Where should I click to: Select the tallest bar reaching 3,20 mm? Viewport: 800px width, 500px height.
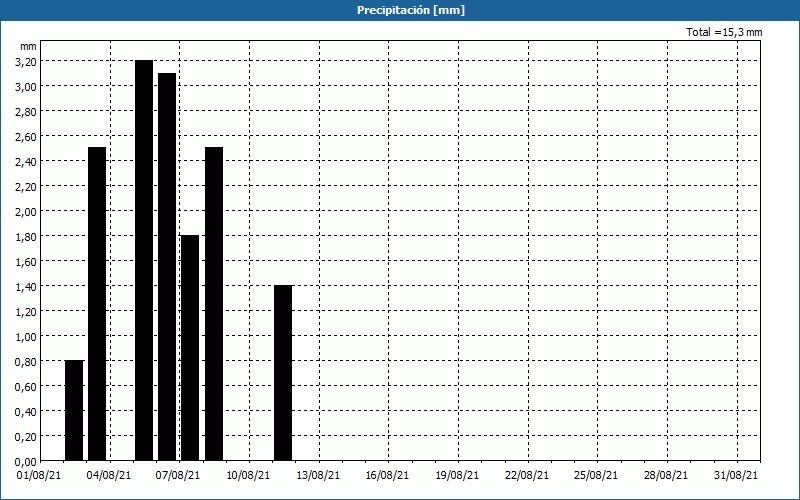[144, 261]
